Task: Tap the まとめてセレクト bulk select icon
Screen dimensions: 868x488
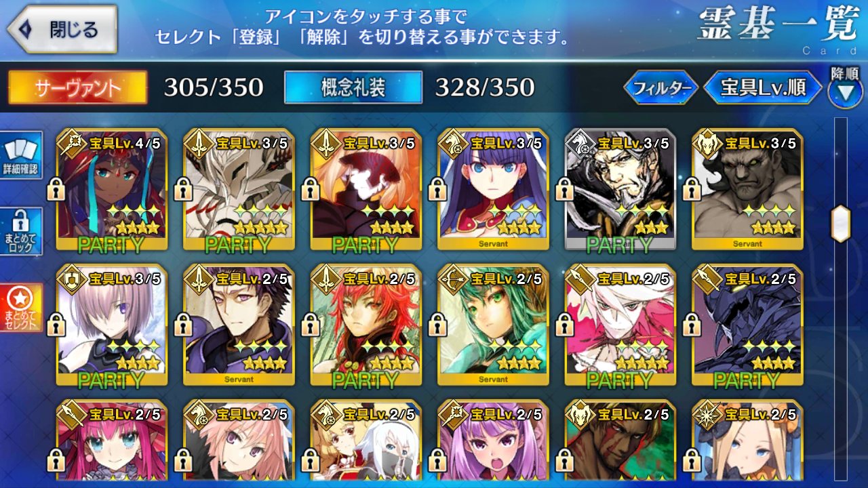Action: [x=22, y=308]
